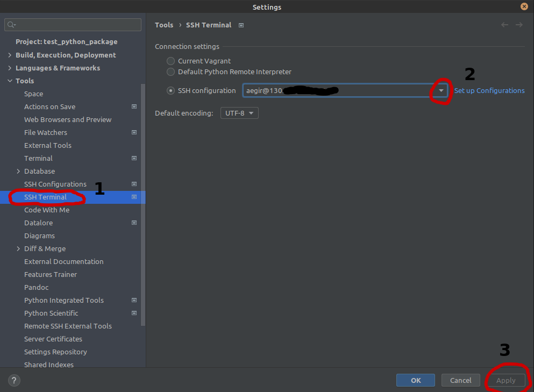Image resolution: width=534 pixels, height=392 pixels.
Task: Click project-level icon beside Python Scientific
Action: pyautogui.click(x=134, y=313)
